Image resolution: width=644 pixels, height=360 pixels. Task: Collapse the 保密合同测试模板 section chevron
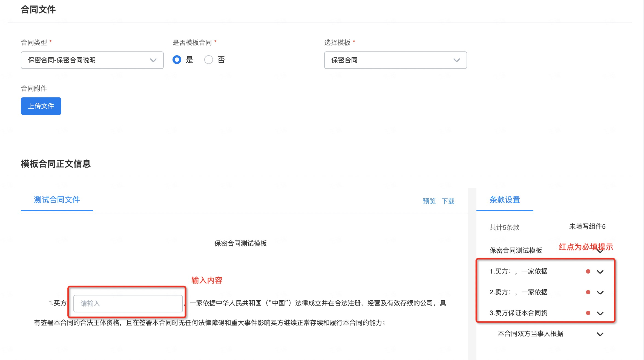click(x=600, y=251)
